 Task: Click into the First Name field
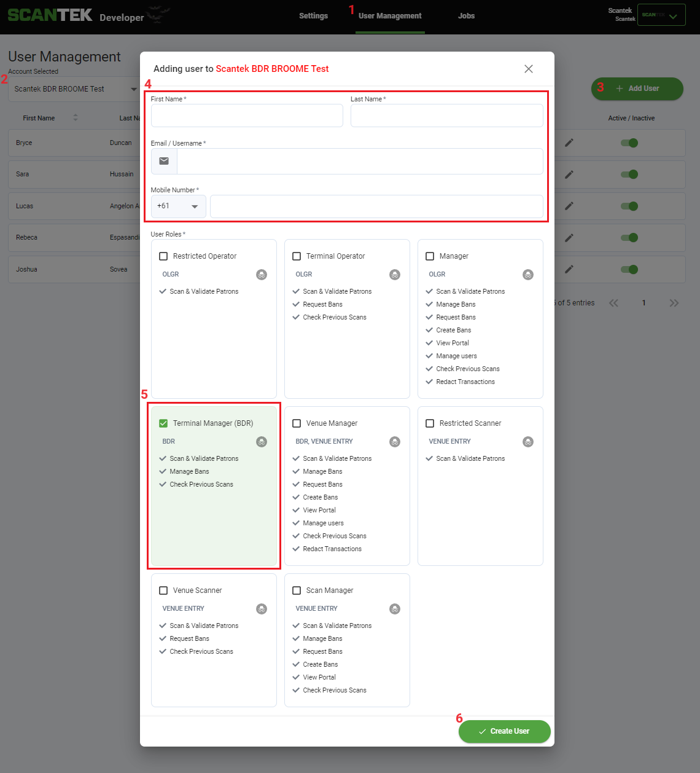247,116
